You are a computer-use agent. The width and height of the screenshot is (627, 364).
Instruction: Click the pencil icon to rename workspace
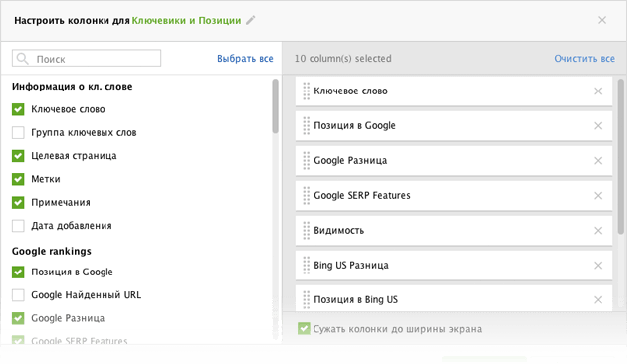(x=251, y=20)
